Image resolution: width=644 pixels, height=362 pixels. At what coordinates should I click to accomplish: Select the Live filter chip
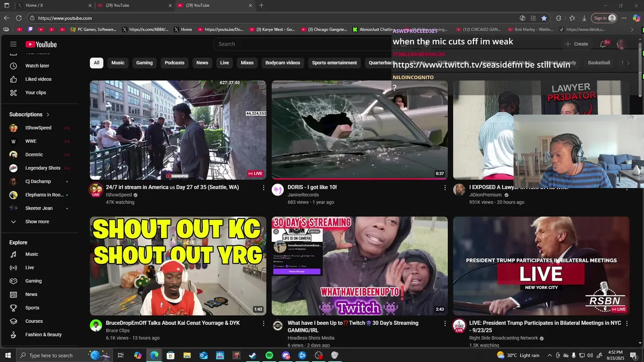tap(224, 63)
